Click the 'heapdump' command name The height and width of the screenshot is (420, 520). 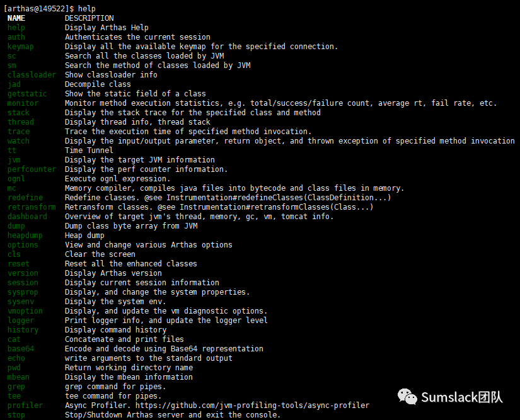click(x=25, y=236)
